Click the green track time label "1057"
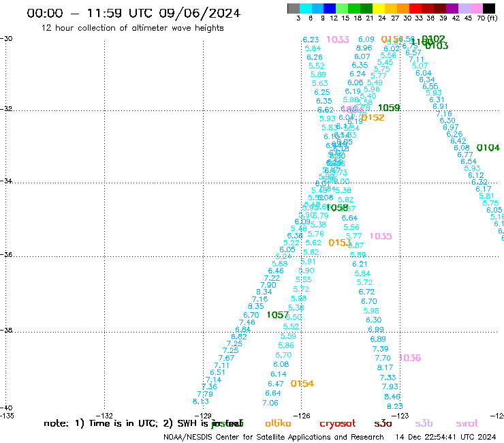The image size is (504, 443). [278, 315]
